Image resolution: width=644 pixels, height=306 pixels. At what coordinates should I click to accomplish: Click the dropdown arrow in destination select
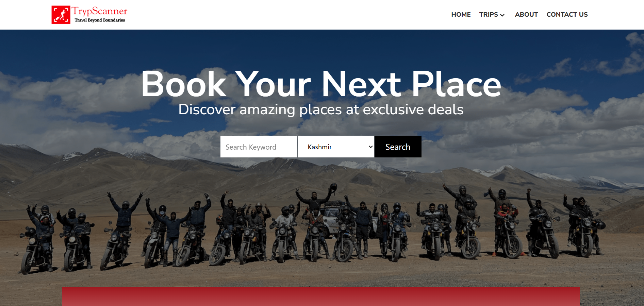370,147
